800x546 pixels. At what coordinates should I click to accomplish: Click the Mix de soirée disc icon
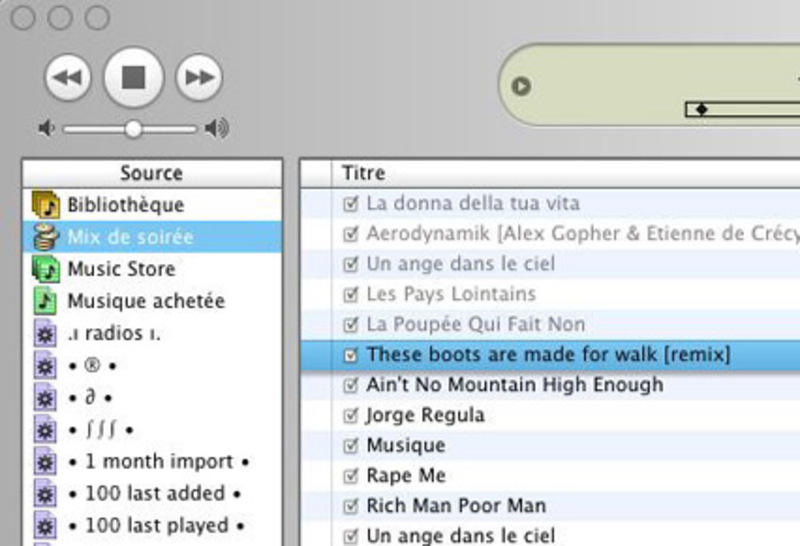(45, 237)
